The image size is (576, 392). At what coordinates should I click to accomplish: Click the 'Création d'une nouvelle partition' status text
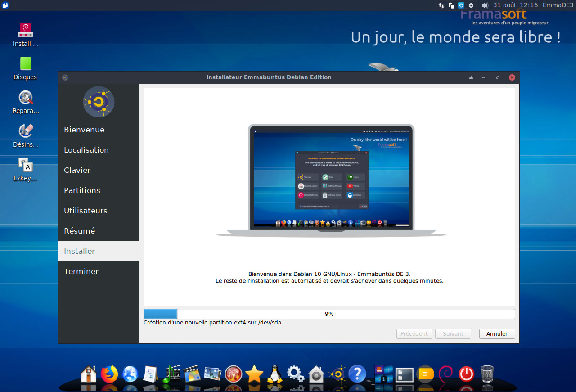click(213, 322)
